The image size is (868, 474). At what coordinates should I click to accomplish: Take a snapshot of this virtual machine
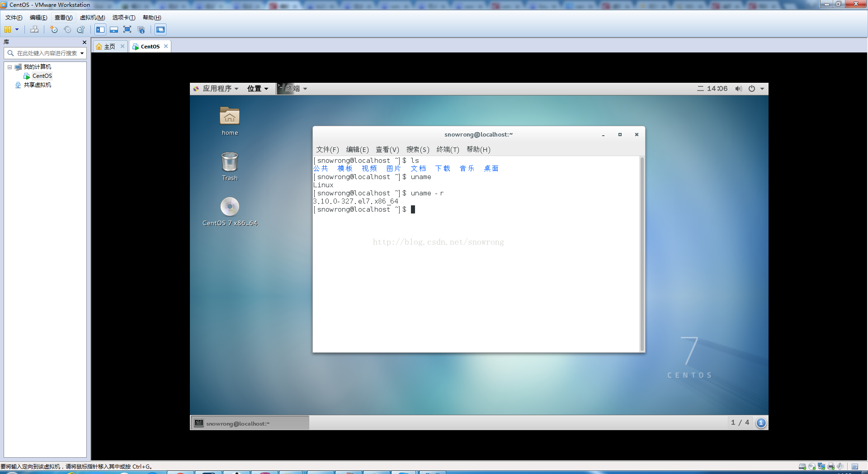point(54,30)
